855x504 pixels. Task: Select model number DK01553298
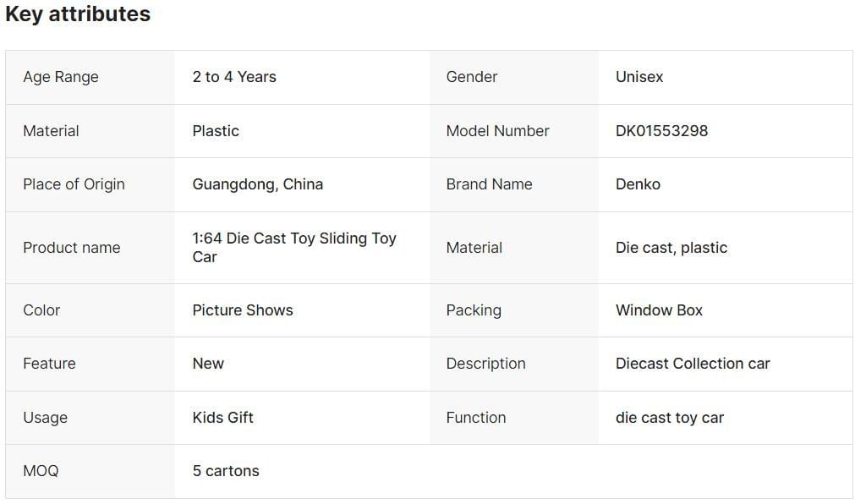(661, 131)
